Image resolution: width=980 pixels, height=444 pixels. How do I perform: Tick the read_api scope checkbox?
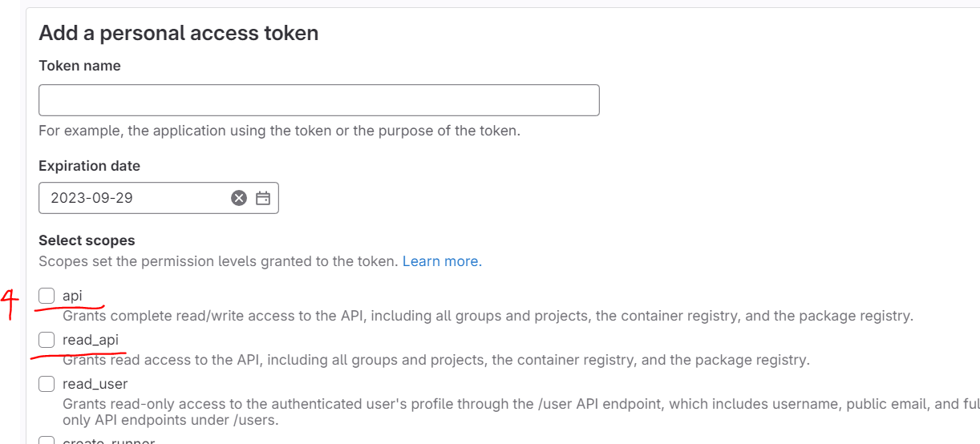point(47,341)
